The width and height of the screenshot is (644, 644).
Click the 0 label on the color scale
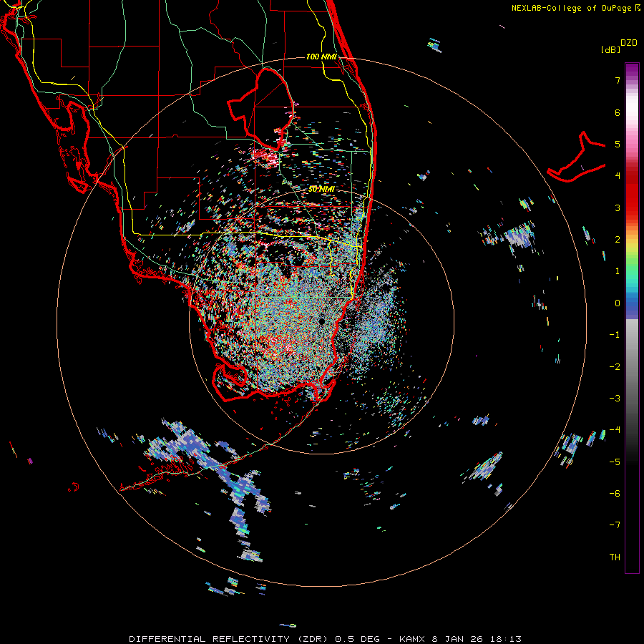(x=618, y=303)
